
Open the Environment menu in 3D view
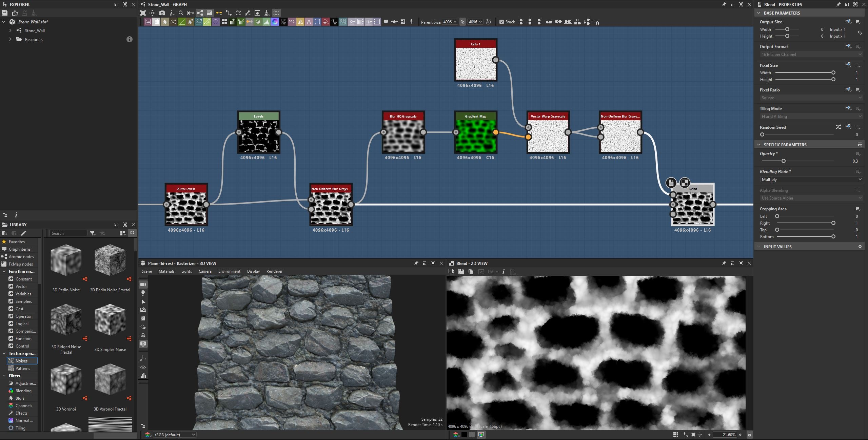coord(229,271)
